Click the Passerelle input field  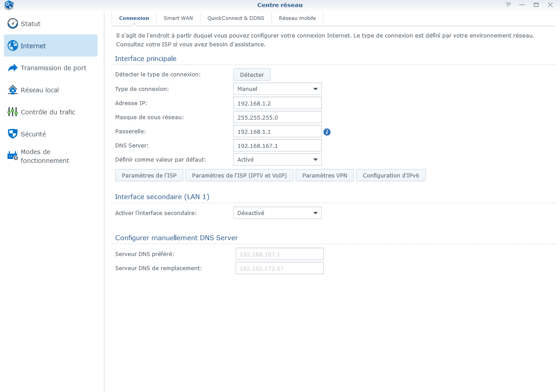pos(278,131)
